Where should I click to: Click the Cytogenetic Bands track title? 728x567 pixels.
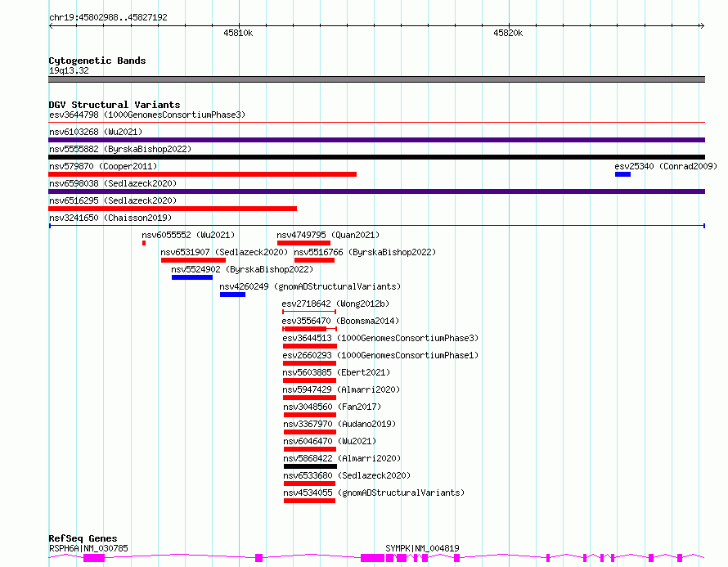click(97, 61)
